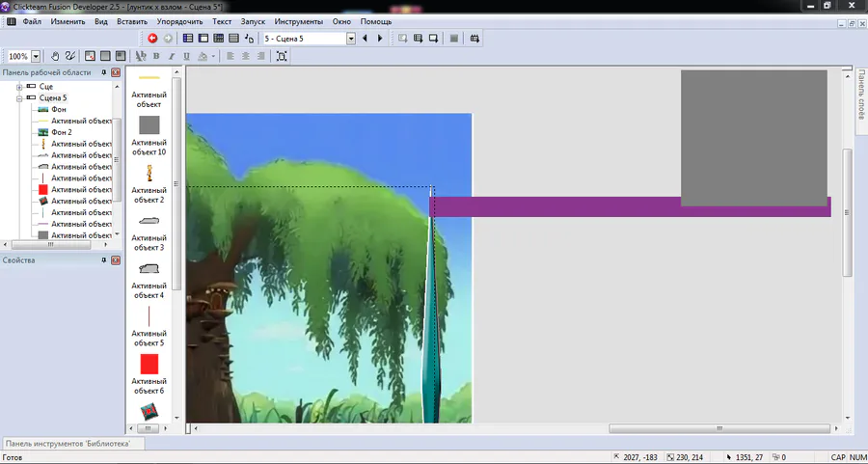Screen dimensions: 868x464
Task: Close the Свойства panel
Action: click(116, 260)
